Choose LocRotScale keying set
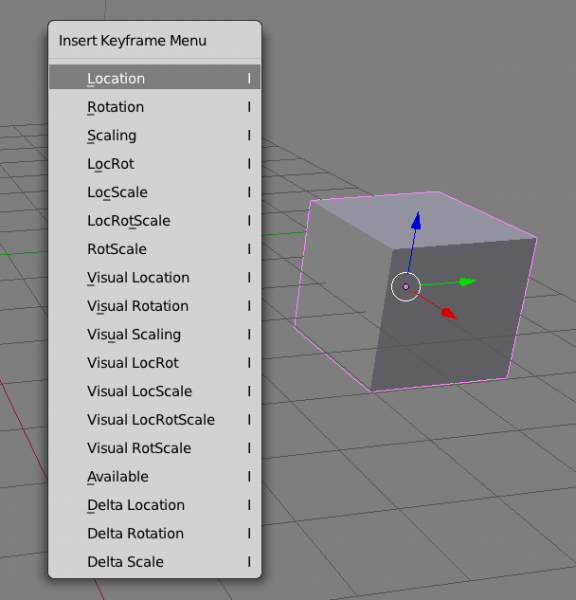The height and width of the screenshot is (600, 576). (x=155, y=221)
